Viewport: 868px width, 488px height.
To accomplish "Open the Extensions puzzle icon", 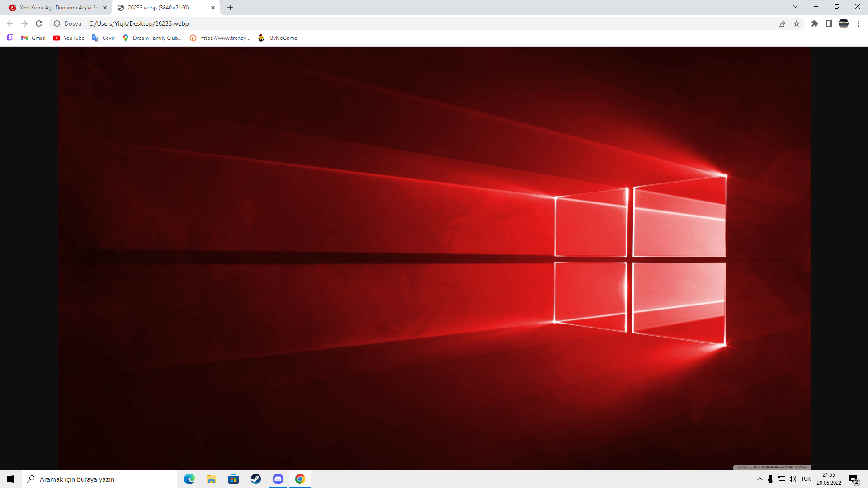I will point(815,23).
